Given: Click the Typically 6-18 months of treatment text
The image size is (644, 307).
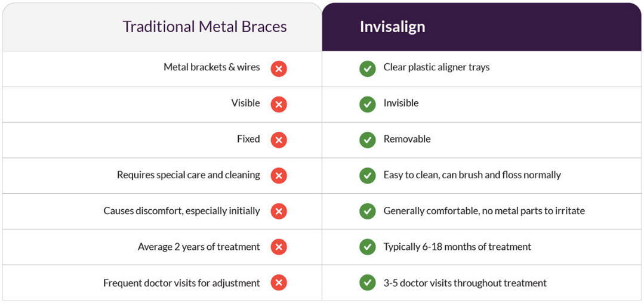Looking at the screenshot, I should point(457,246).
